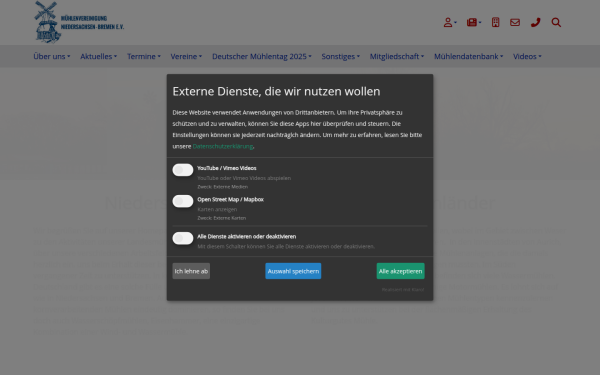
Task: Click Auswahl speichern button
Action: point(293,271)
